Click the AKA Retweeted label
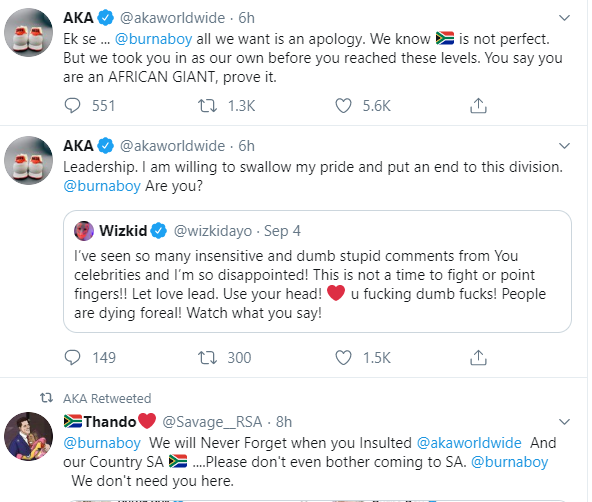The width and height of the screenshot is (592, 502). 107,398
